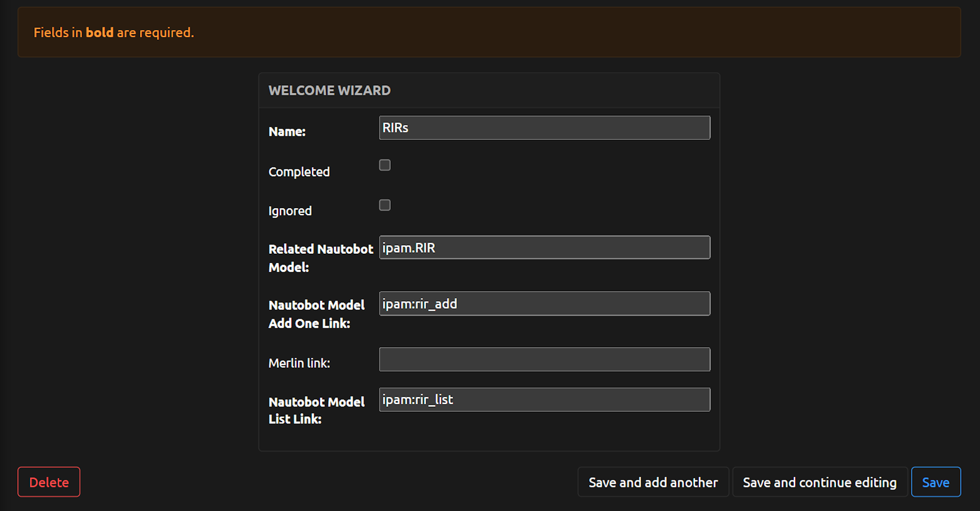980x511 pixels.
Task: Toggle the Completed checkbox
Action: click(385, 165)
